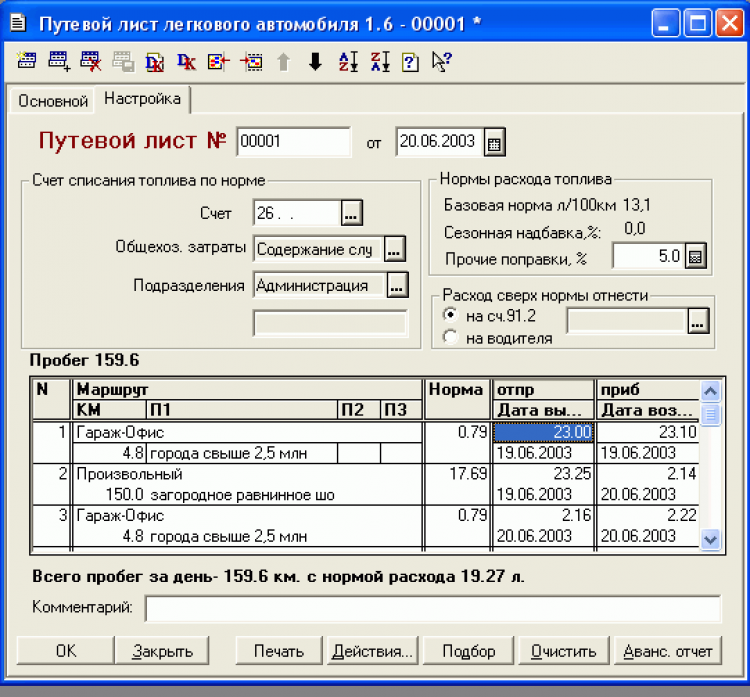Open the calendar picker beside date 20.06.2003
Viewport: 750px width, 697px height.
coord(494,143)
